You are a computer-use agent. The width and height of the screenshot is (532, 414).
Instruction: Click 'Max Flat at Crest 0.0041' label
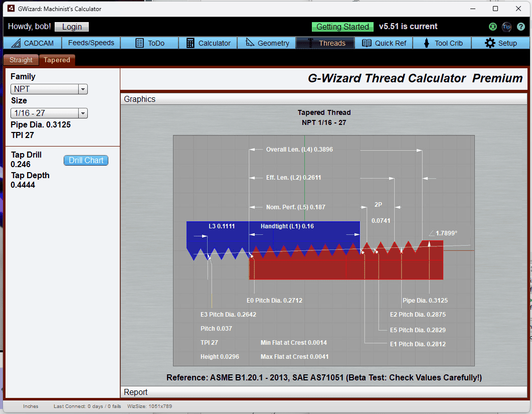coord(294,357)
